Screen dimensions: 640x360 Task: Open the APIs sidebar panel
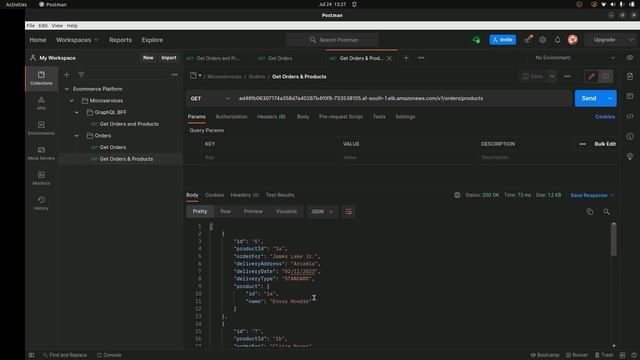tap(41, 103)
